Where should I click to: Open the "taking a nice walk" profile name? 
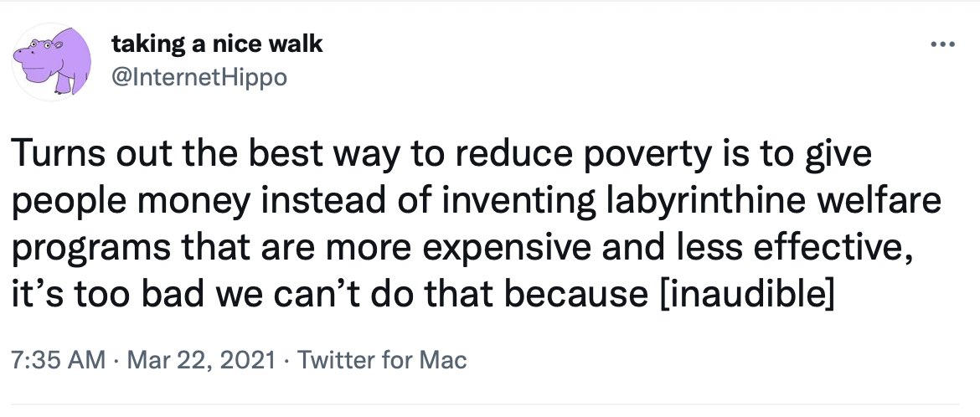pos(217,44)
